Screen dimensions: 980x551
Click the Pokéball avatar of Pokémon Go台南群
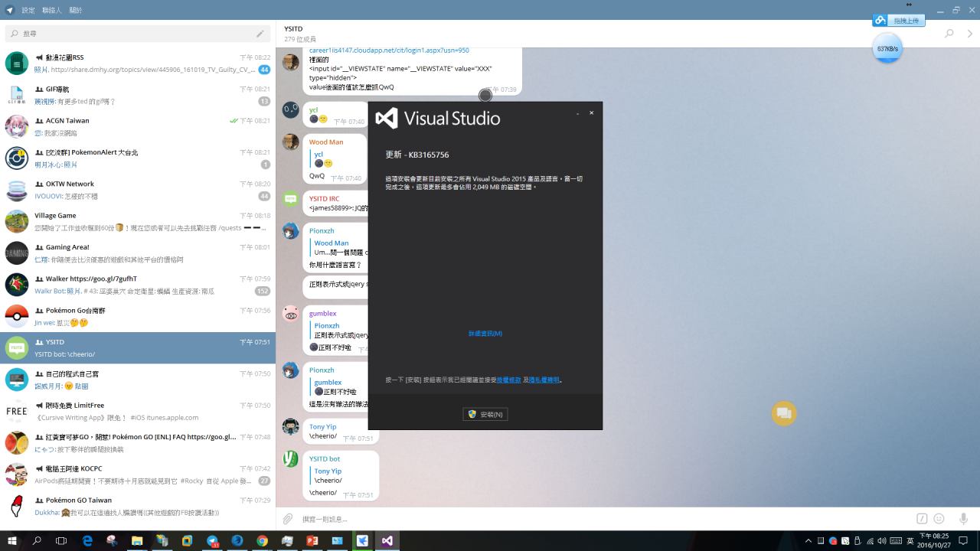click(x=17, y=316)
